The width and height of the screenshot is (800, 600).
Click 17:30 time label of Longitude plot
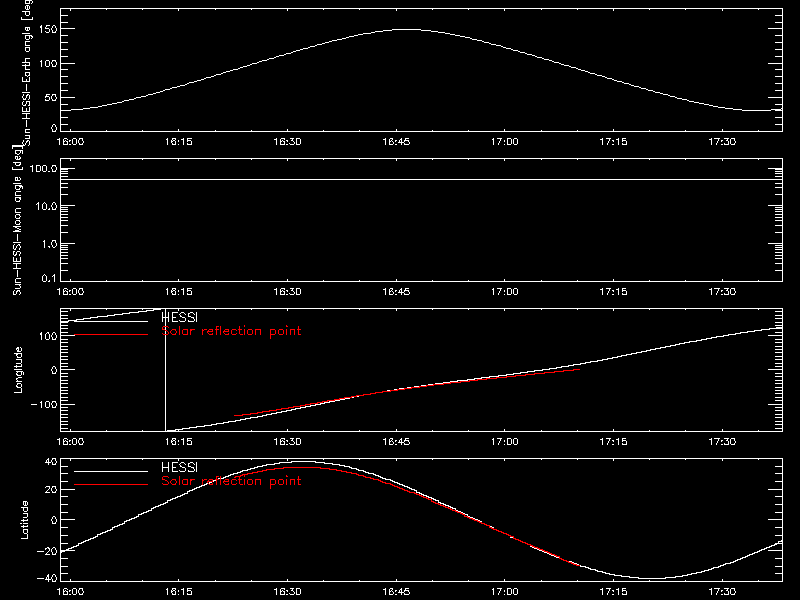[722, 442]
